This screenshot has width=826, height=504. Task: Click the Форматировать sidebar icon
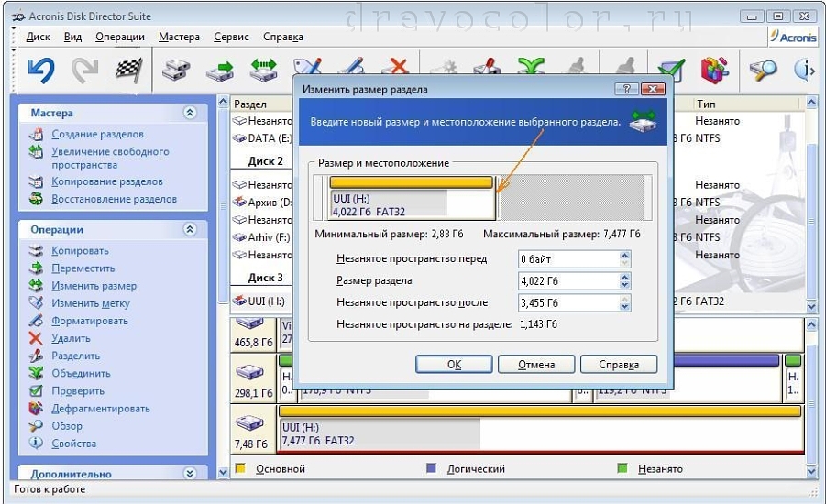36,320
